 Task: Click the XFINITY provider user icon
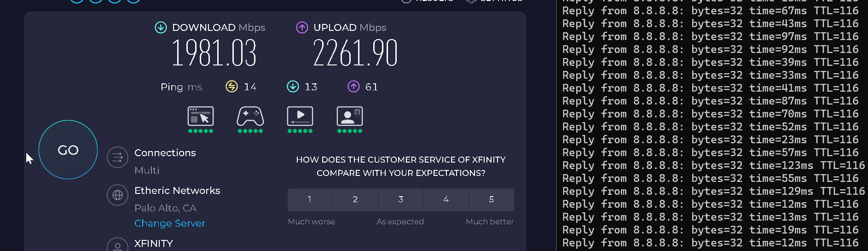pyautogui.click(x=117, y=245)
